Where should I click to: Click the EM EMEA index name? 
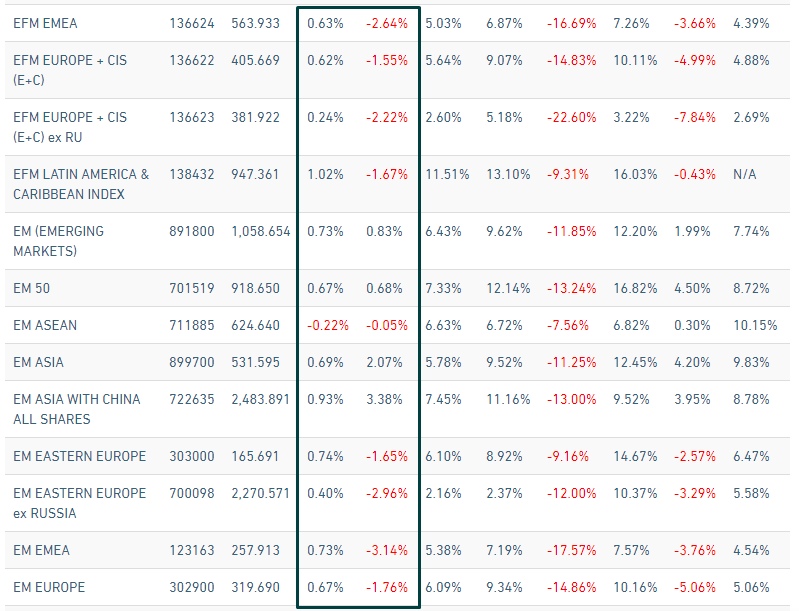click(x=41, y=550)
